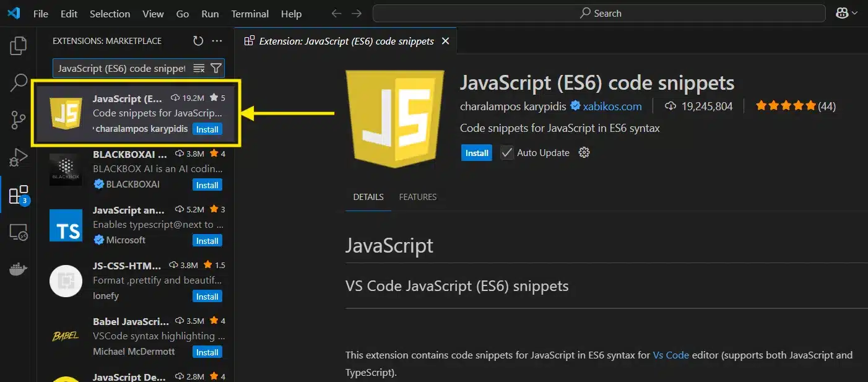Switch to the FEATURES tab
The image size is (868, 382).
(418, 197)
